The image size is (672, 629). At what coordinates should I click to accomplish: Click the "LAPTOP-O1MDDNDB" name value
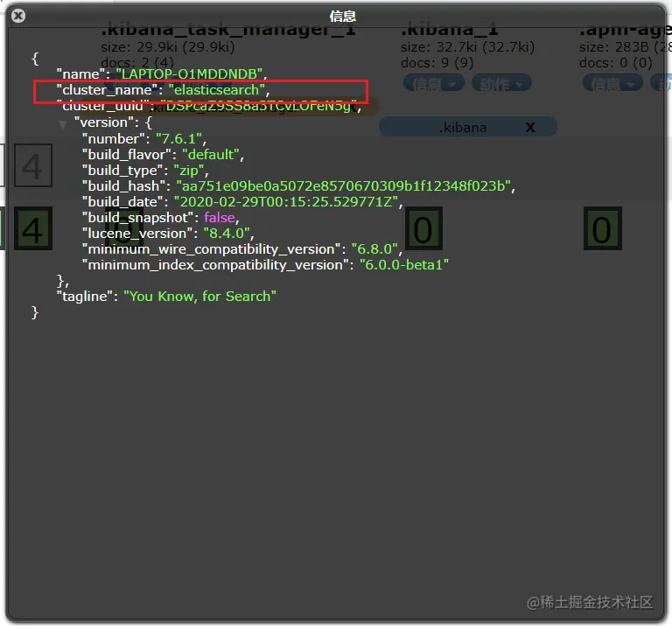pos(189,74)
